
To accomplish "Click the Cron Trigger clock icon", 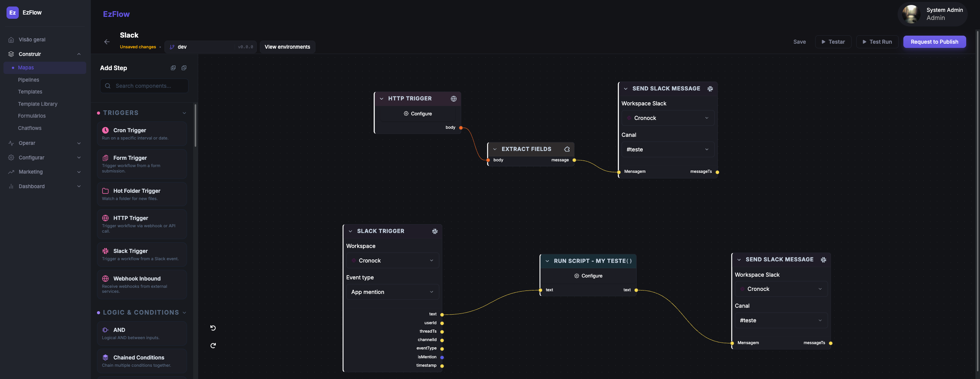I will pos(105,130).
